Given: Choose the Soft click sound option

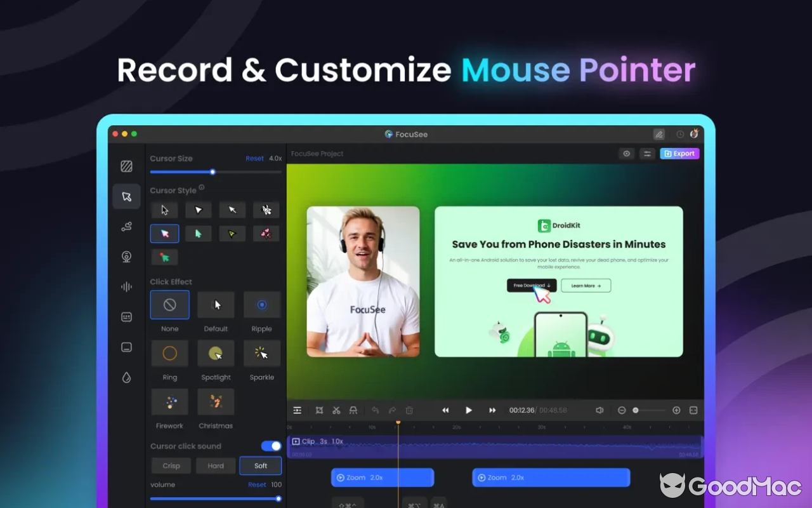Looking at the screenshot, I should [x=260, y=465].
